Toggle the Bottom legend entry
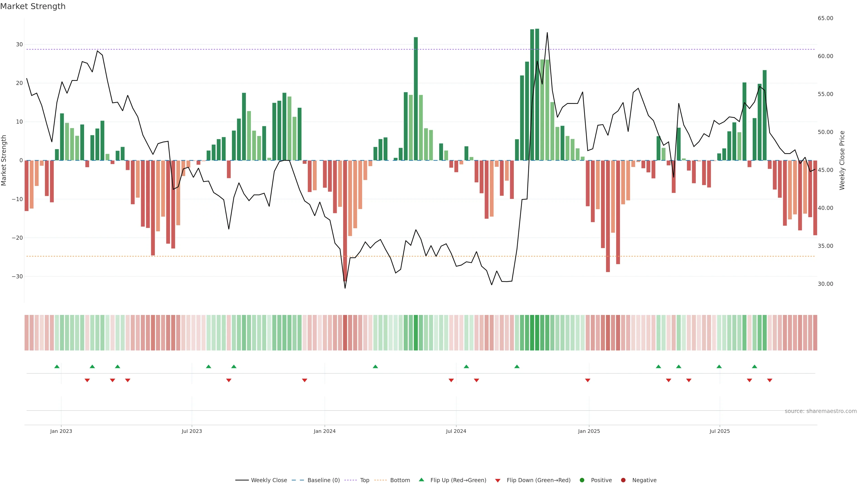868x488 pixels. click(400, 480)
